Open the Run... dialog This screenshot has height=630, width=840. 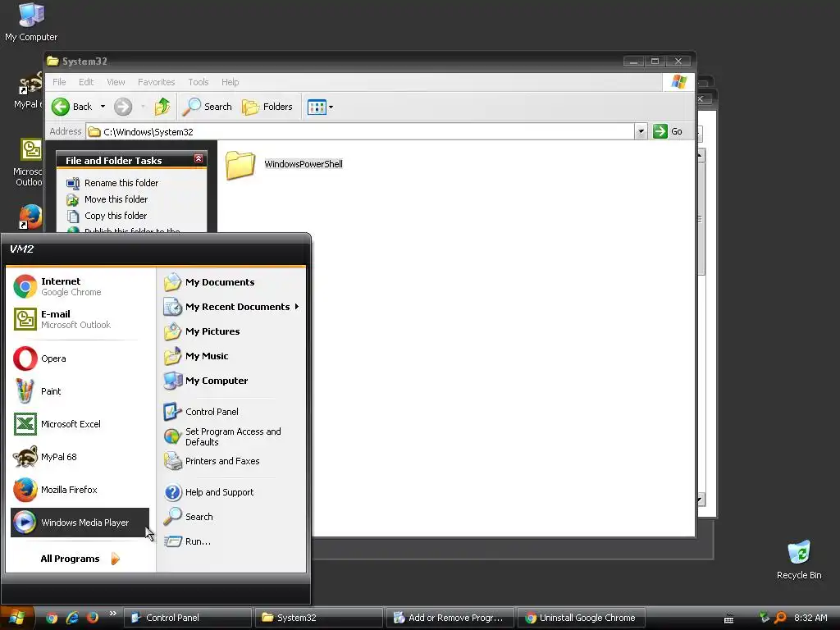tap(231, 541)
